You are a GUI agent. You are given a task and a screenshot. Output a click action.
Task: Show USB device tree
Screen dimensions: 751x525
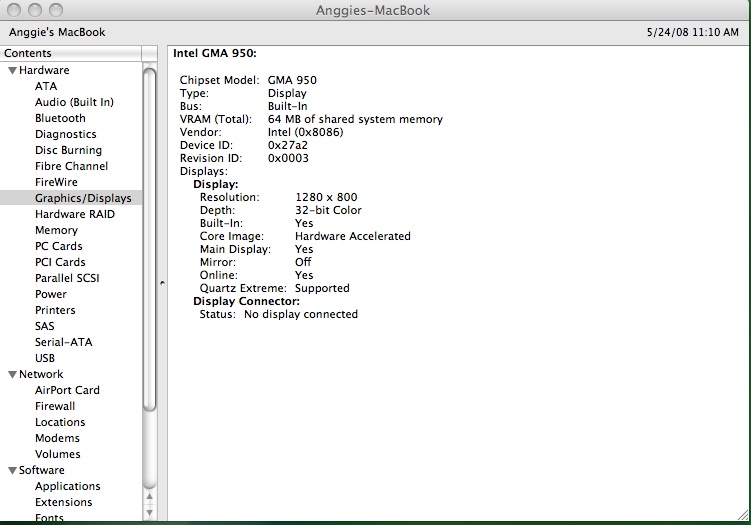(45, 358)
